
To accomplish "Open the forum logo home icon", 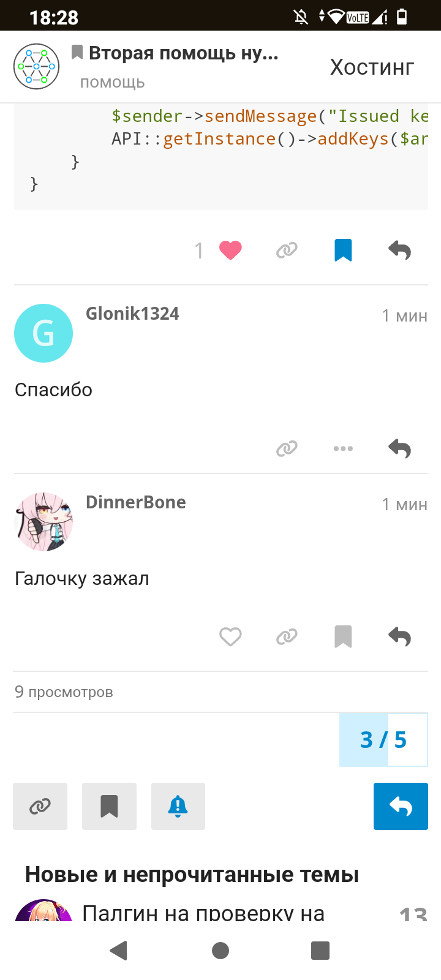I will coord(37,67).
